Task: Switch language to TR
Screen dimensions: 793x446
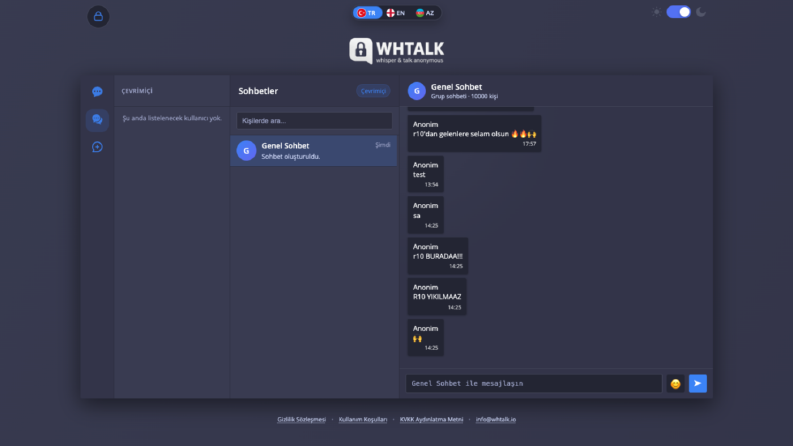Action: (367, 13)
